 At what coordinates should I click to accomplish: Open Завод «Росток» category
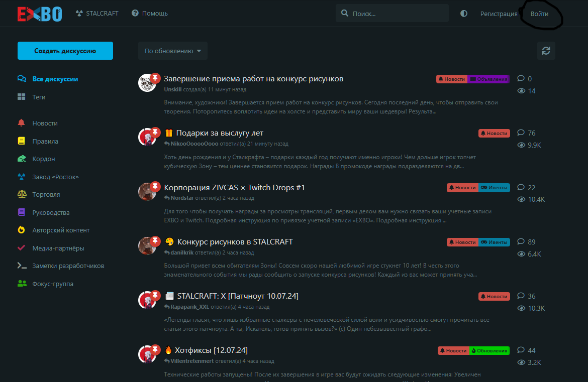(55, 177)
